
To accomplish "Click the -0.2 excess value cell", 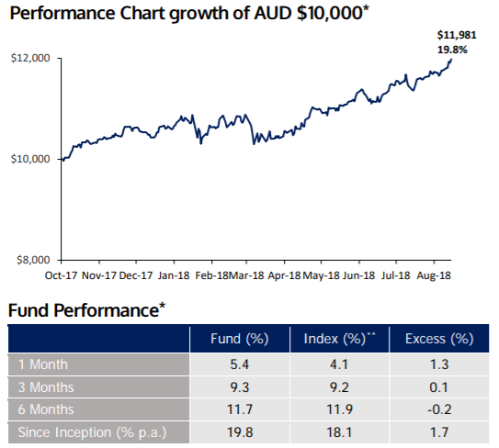I will point(439,409).
